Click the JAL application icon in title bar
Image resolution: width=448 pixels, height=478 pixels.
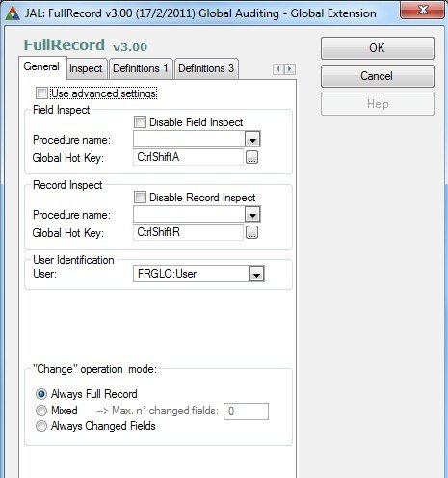pyautogui.click(x=13, y=13)
